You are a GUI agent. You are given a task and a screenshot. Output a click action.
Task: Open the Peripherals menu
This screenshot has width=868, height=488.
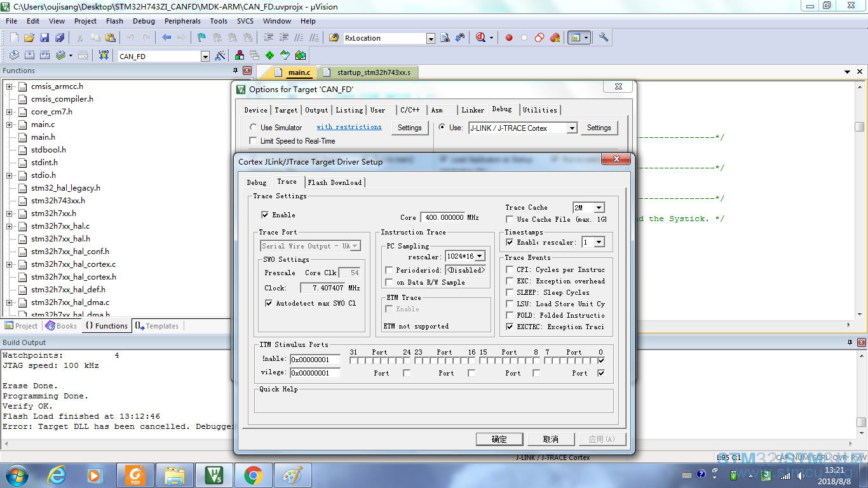182,21
